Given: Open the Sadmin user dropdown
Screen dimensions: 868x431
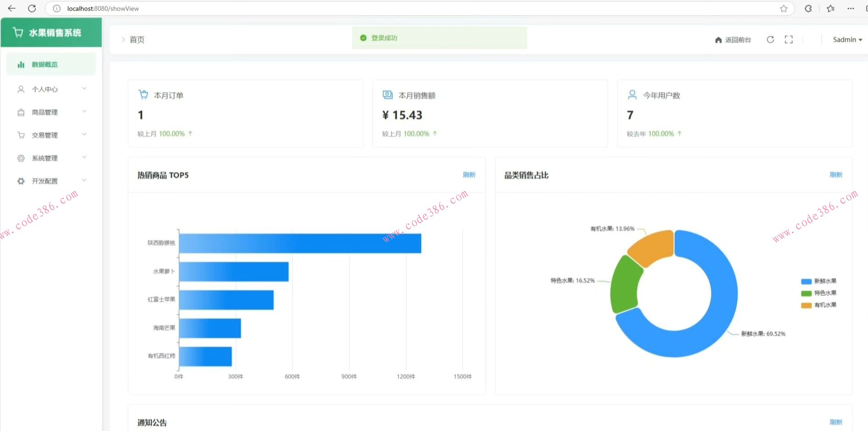Looking at the screenshot, I should tap(847, 40).
